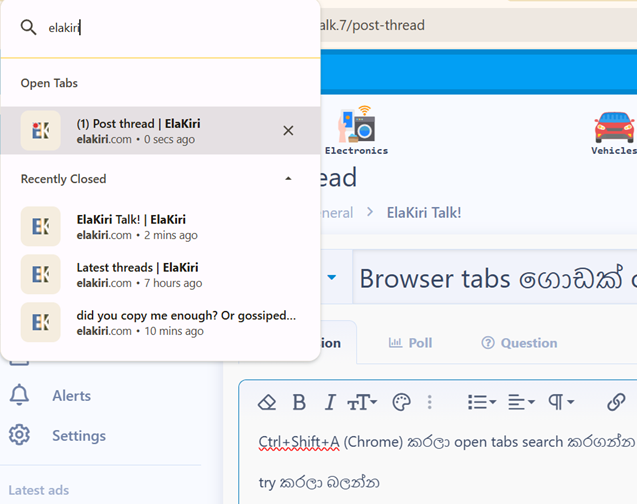
Task: Open the paragraph format dropdown
Action: click(561, 402)
